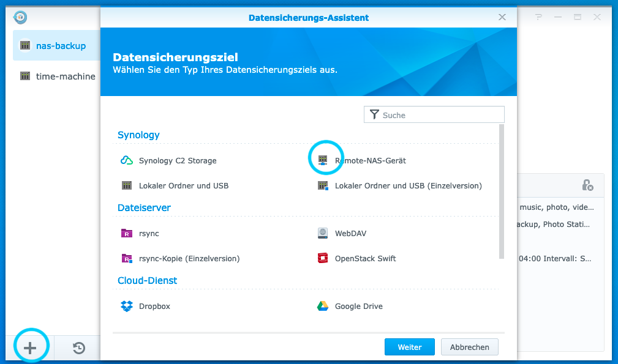
Task: Click the lock icon in right panel
Action: click(587, 185)
